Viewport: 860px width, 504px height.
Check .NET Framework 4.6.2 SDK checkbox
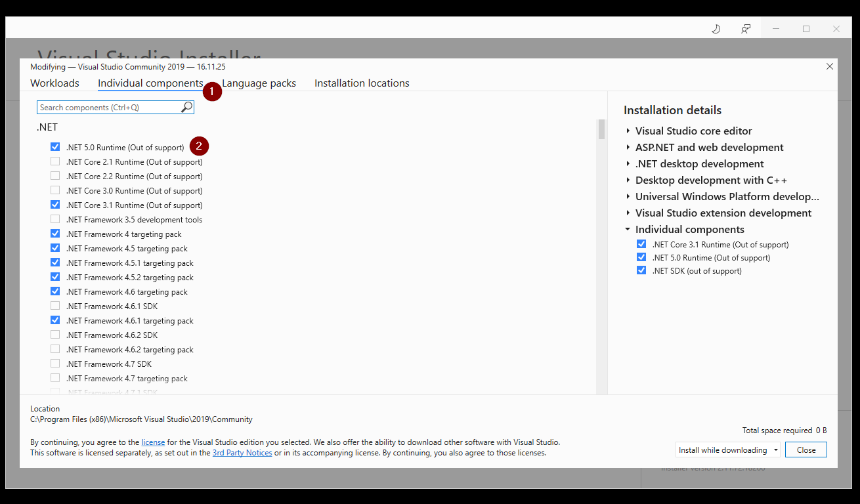[55, 335]
